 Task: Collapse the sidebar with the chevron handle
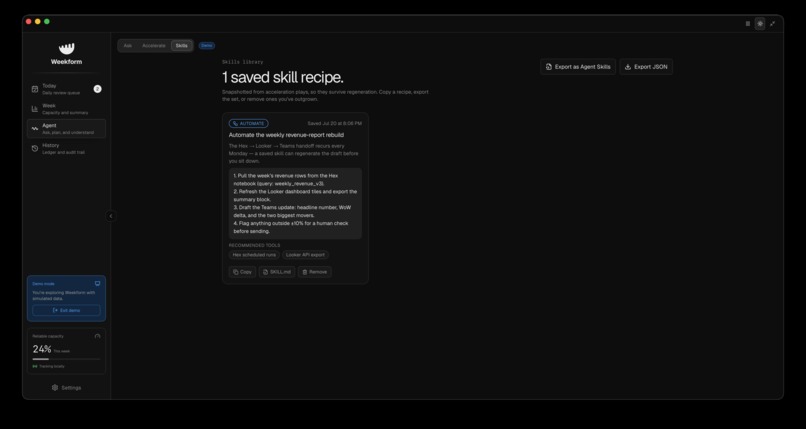tap(111, 216)
